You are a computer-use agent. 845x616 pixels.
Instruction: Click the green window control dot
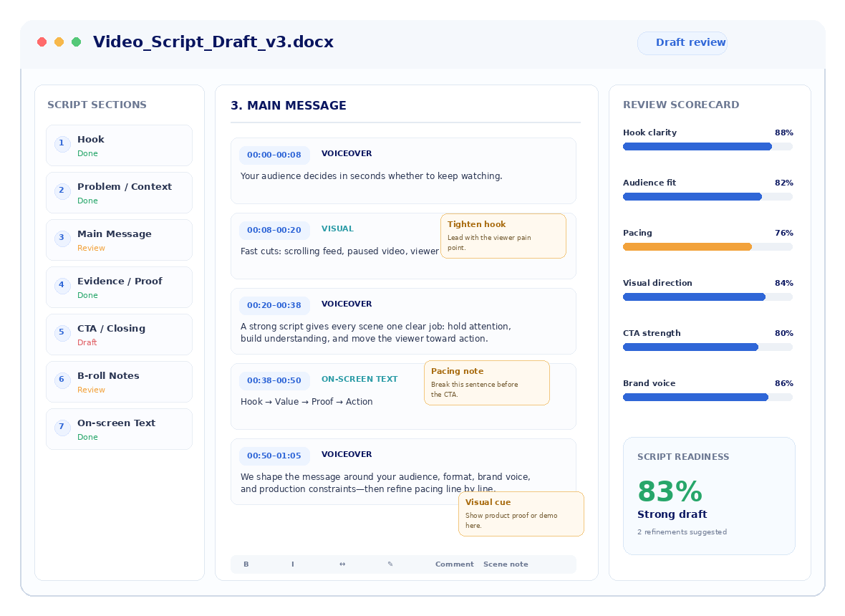pyautogui.click(x=77, y=42)
